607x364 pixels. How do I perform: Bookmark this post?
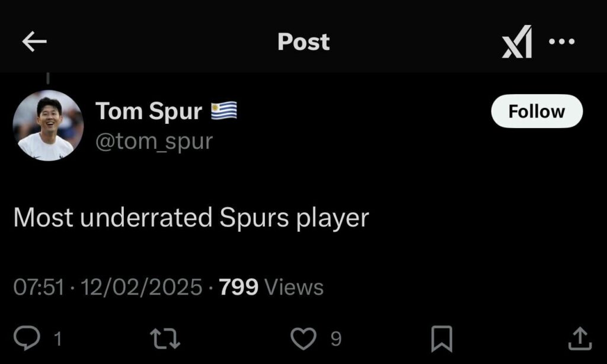(442, 339)
